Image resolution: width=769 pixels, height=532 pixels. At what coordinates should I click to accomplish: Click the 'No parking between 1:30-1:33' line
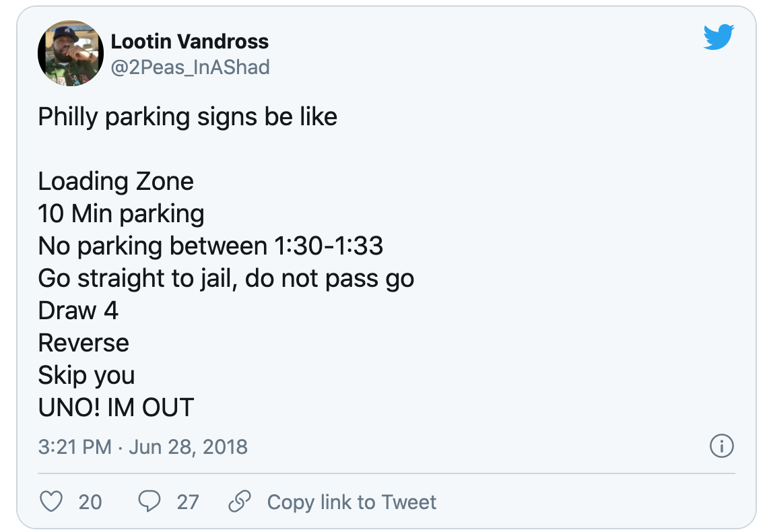click(210, 246)
